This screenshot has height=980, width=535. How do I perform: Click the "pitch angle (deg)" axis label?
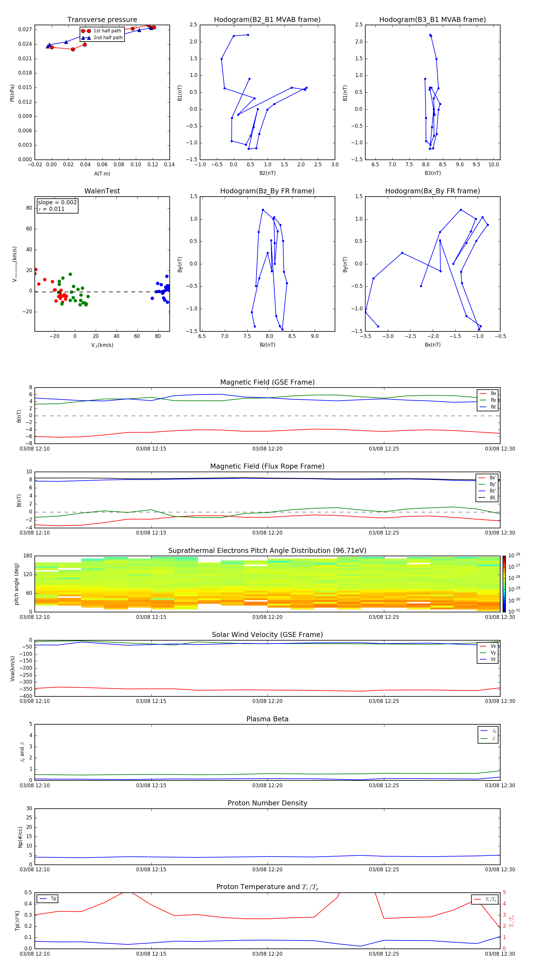point(16,584)
